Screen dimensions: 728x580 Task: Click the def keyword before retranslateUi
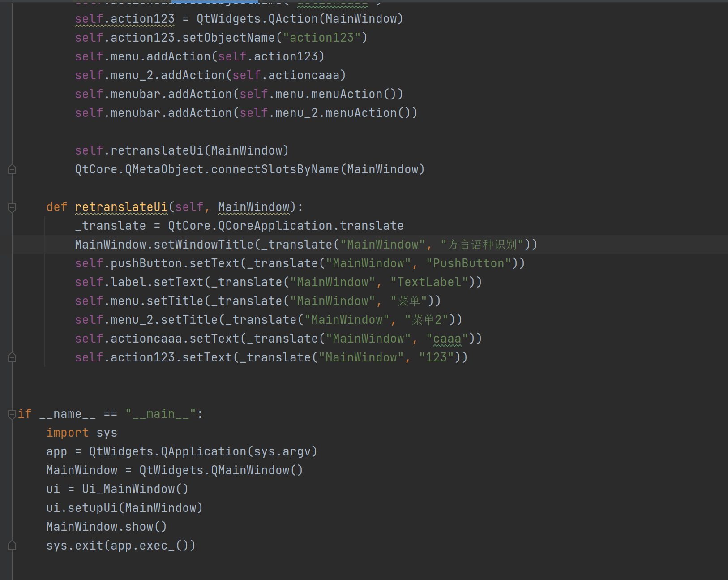click(x=57, y=207)
